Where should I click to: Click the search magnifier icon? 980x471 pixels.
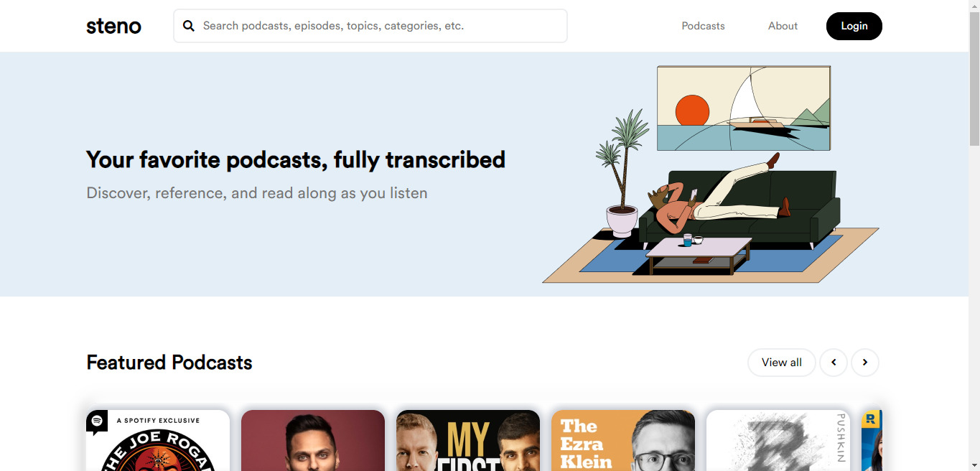tap(189, 26)
